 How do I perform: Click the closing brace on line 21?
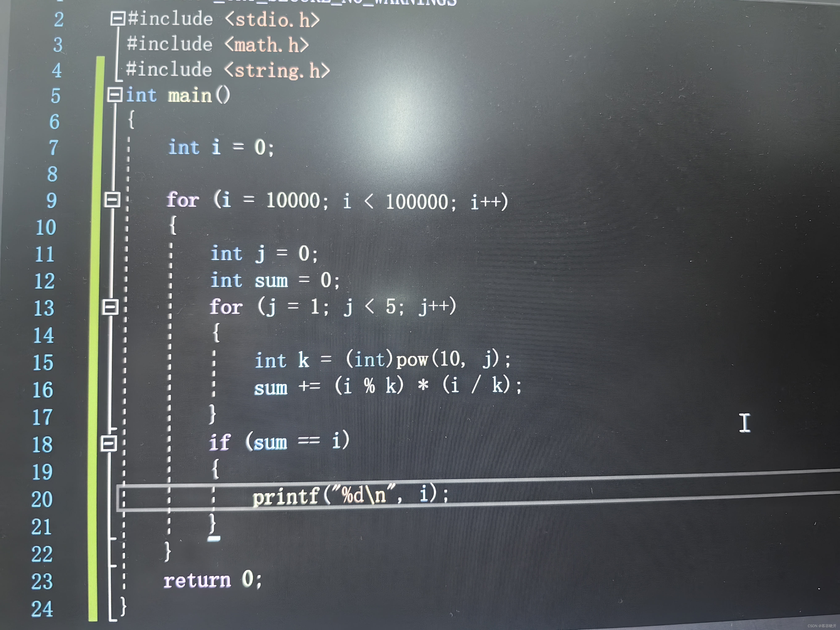pyautogui.click(x=213, y=524)
